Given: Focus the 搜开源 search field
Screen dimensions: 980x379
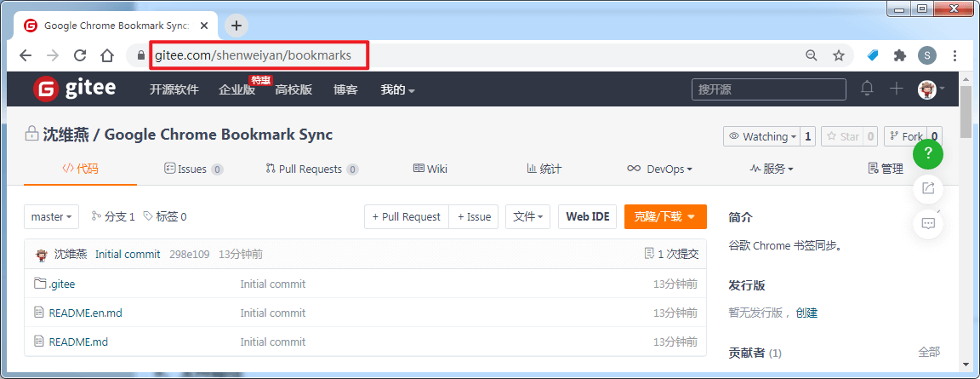Looking at the screenshot, I should 769,89.
